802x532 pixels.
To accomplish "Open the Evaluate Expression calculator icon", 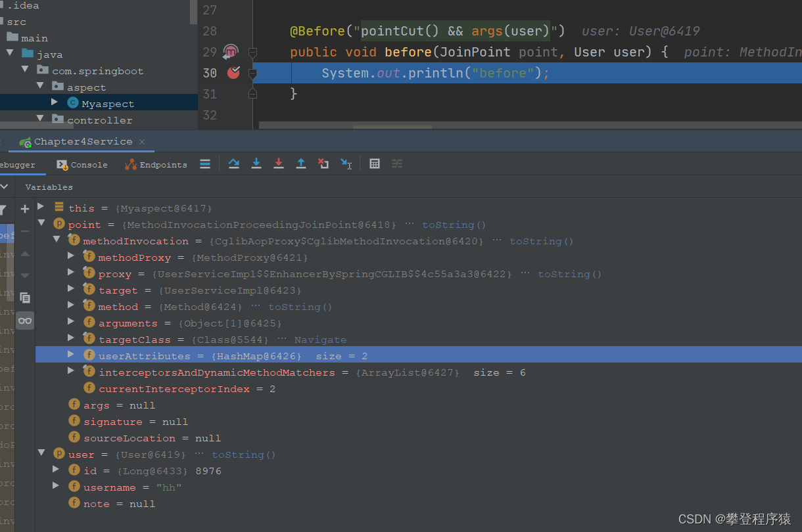I will click(375, 164).
